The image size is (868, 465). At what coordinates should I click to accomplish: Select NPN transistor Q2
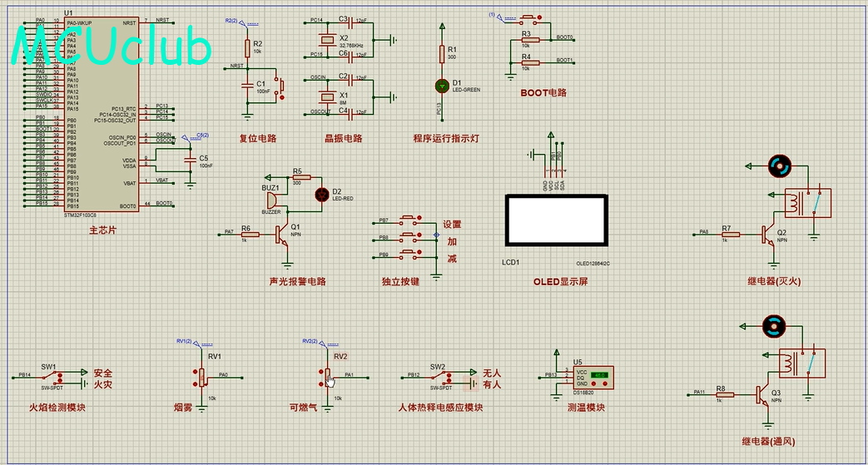pyautogui.click(x=770, y=235)
